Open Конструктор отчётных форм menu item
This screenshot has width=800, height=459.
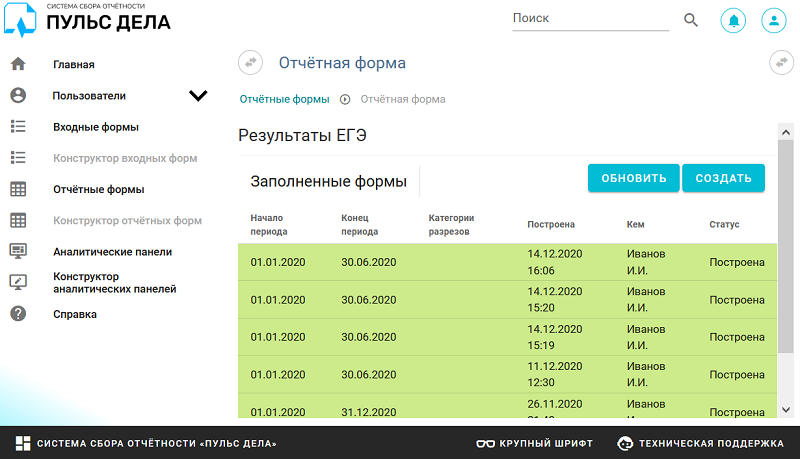tap(128, 220)
